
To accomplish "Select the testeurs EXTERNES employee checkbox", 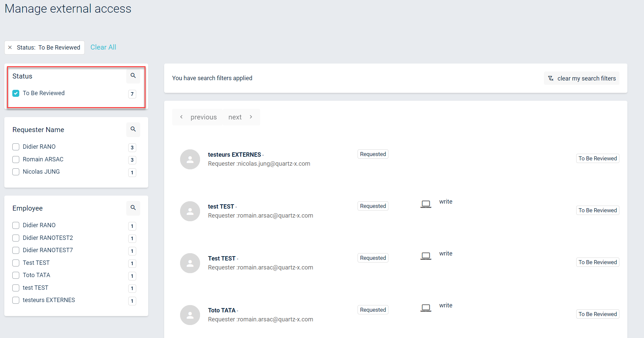I will pyautogui.click(x=16, y=300).
